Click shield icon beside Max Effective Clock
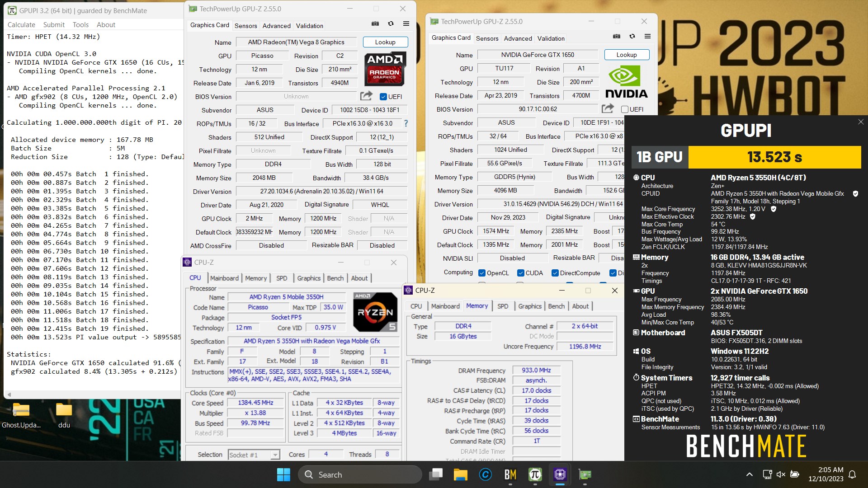Viewport: 868px width, 488px height. (753, 216)
